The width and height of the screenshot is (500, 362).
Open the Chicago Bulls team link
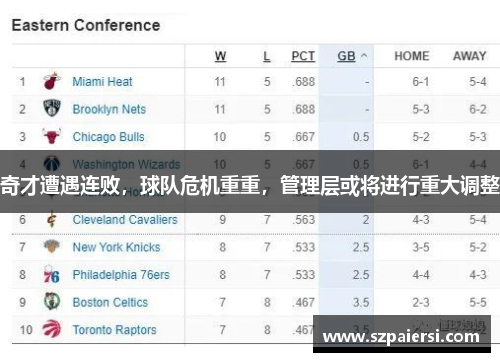pyautogui.click(x=109, y=137)
